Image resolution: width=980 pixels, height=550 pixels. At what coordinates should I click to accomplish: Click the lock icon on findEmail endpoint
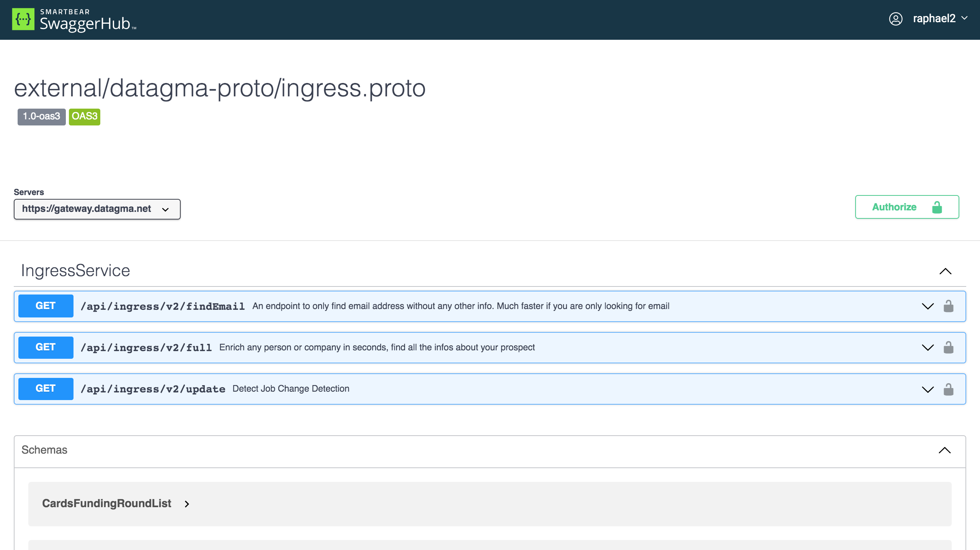point(948,306)
